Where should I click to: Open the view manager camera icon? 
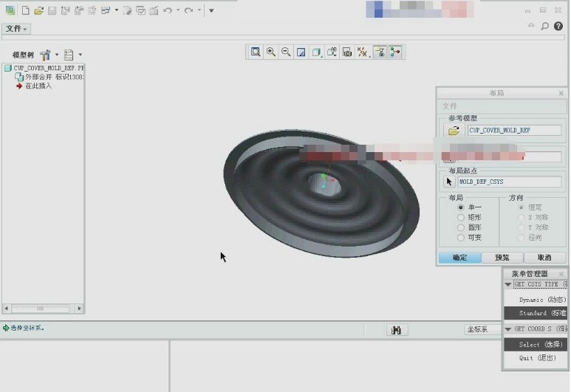(x=347, y=52)
